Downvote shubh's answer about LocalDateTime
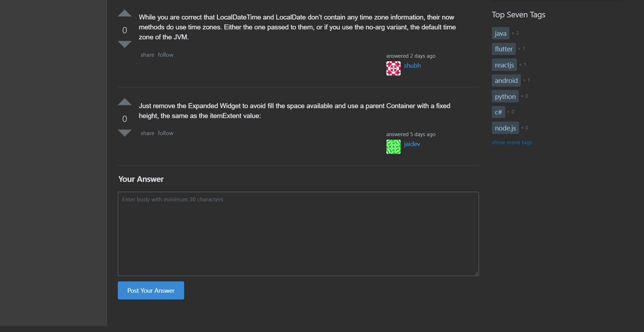Viewport: 644px width, 332px height. coord(125,44)
